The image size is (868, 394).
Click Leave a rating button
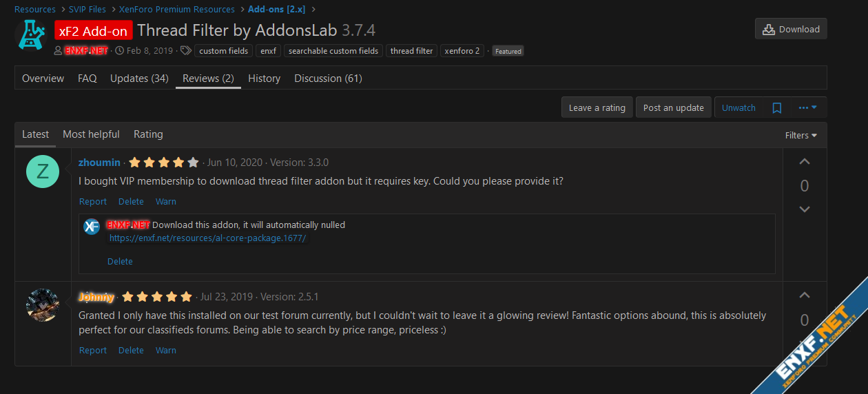(597, 108)
